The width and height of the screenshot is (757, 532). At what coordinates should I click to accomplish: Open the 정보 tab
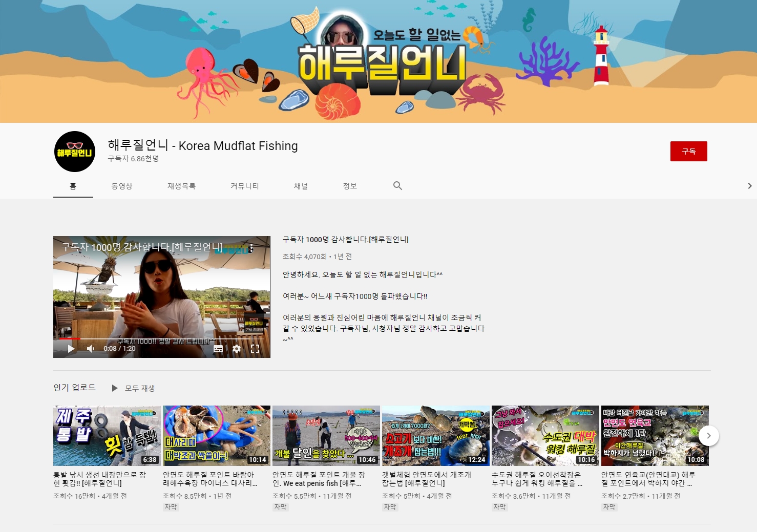(350, 186)
